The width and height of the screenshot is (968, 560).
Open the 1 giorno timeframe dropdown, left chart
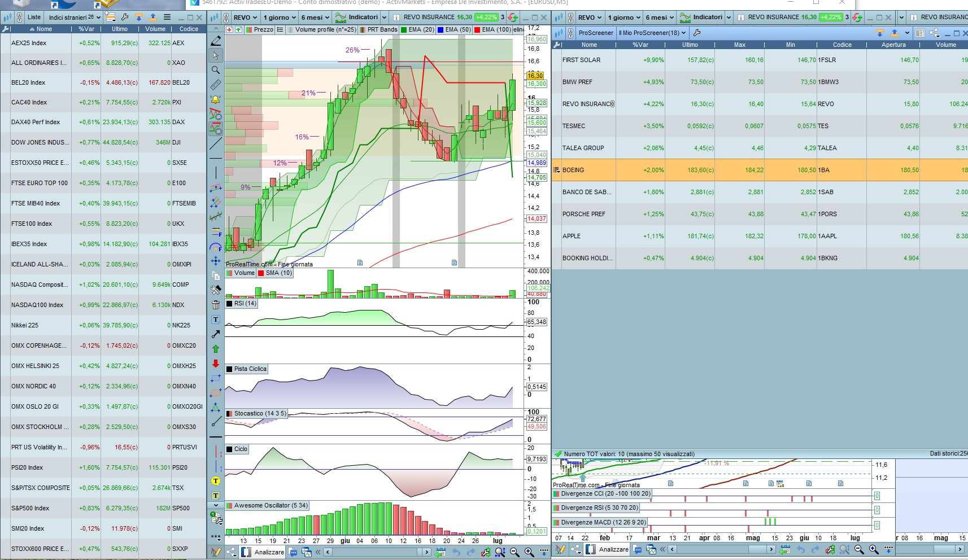(280, 17)
